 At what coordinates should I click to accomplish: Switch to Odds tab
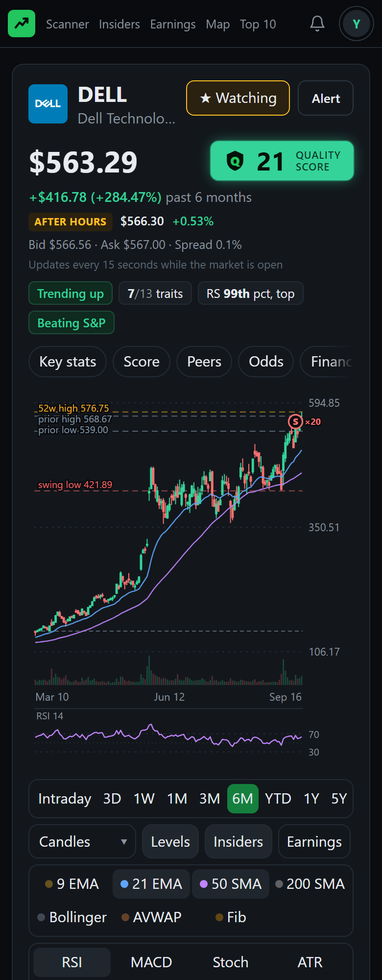coord(266,362)
